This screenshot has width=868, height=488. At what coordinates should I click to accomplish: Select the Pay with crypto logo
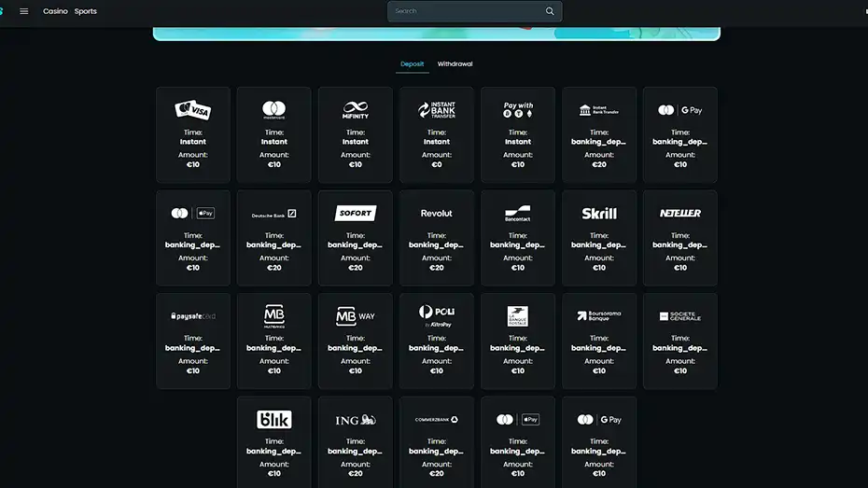[x=518, y=109]
